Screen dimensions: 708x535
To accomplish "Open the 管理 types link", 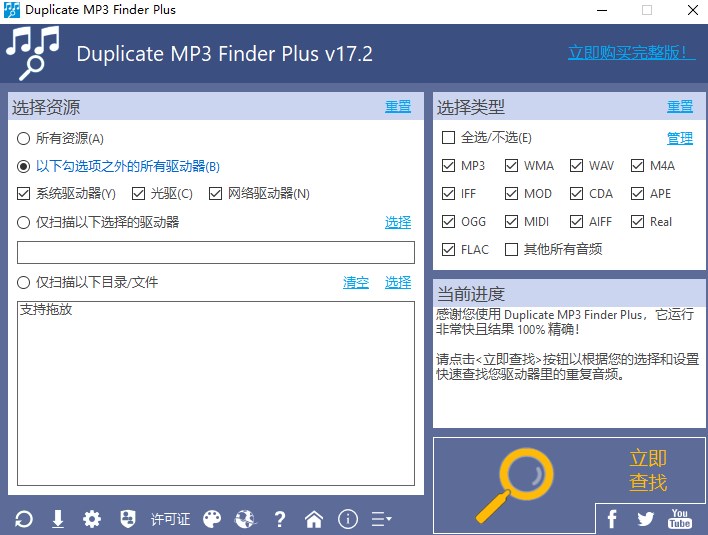I will (680, 138).
